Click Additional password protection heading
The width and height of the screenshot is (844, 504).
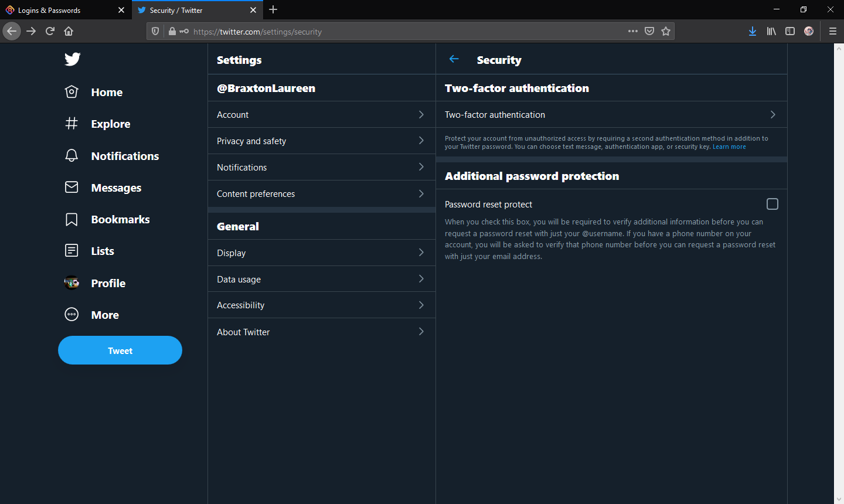tap(532, 176)
